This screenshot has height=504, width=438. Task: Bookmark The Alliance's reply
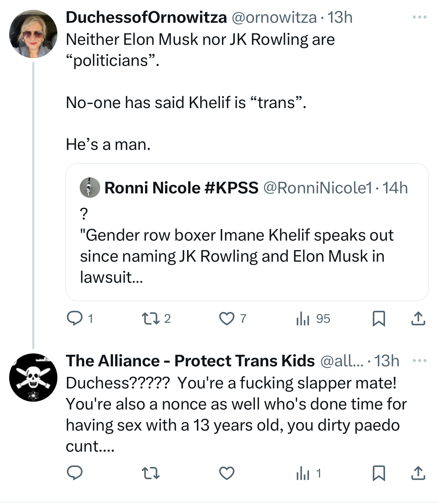point(379,473)
